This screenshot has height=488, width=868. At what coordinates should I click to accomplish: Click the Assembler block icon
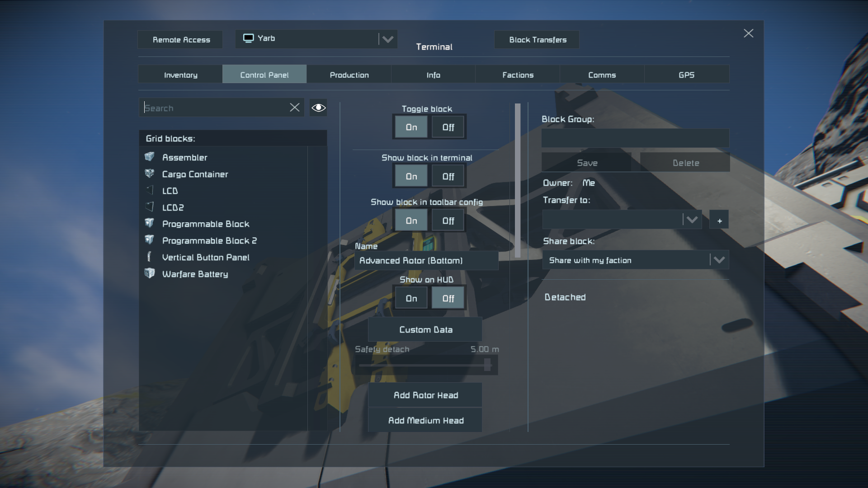(150, 157)
